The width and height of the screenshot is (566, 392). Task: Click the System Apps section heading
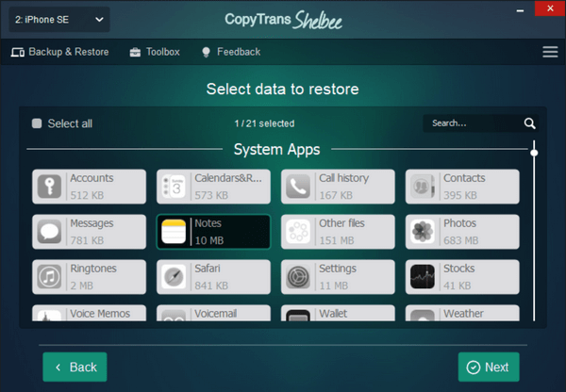click(276, 149)
